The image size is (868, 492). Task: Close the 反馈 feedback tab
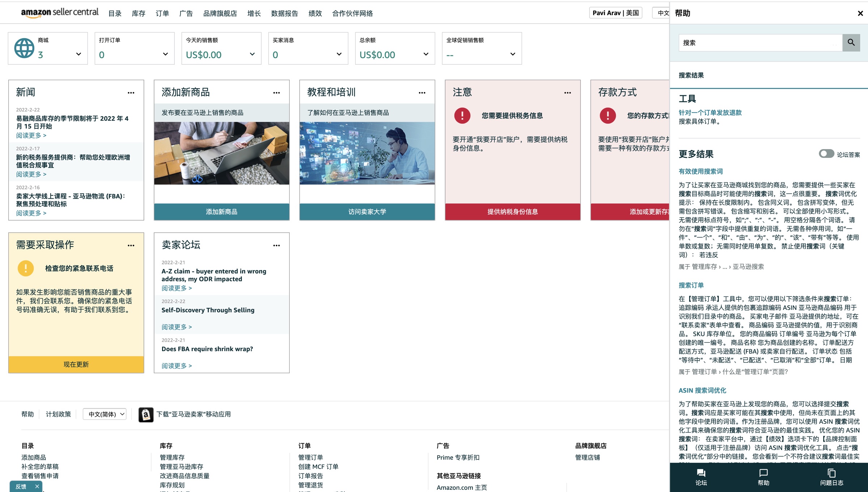click(x=37, y=486)
